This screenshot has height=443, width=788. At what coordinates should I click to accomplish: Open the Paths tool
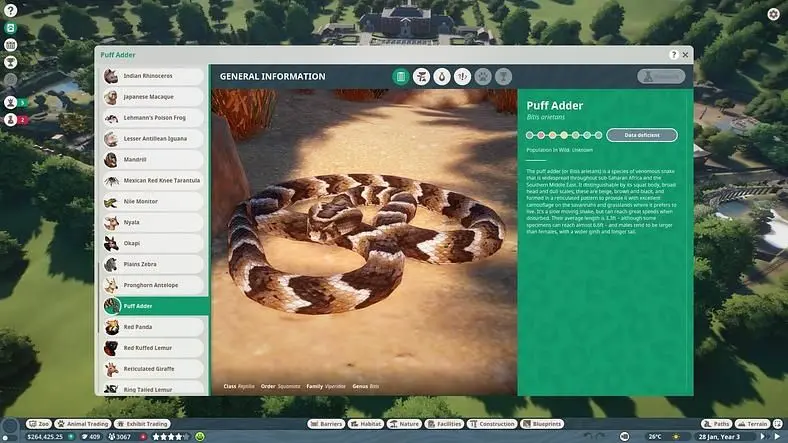(717, 424)
